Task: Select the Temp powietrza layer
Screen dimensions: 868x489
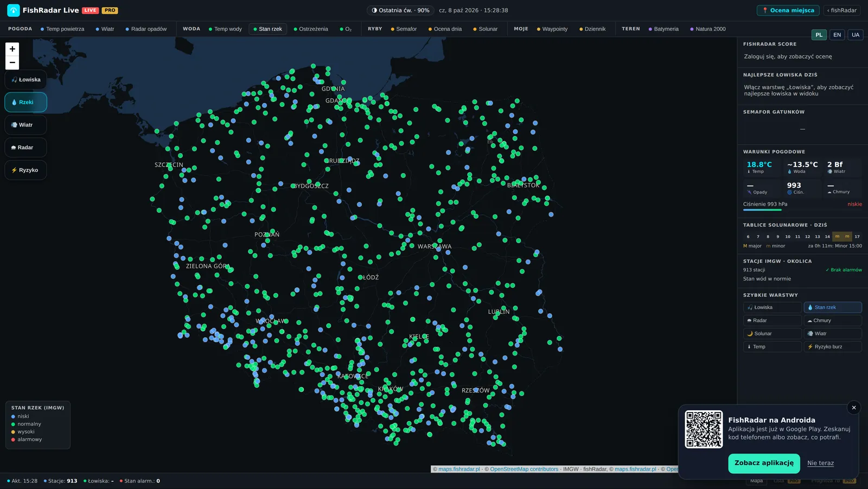Action: (x=62, y=29)
